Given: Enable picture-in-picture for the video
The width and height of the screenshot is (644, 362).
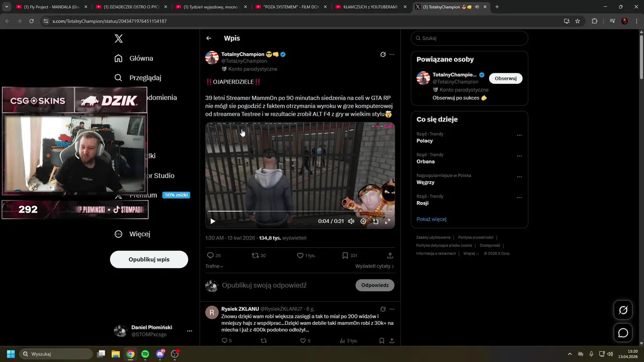Looking at the screenshot, I should click(375, 221).
